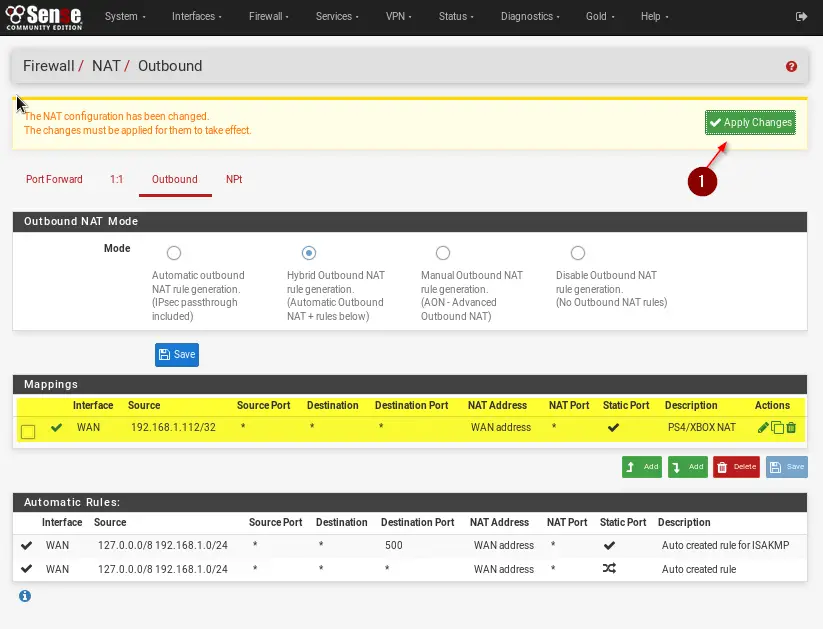The width and height of the screenshot is (823, 629).
Task: Click the red help icon in the breadcrumb bar
Action: click(x=791, y=66)
